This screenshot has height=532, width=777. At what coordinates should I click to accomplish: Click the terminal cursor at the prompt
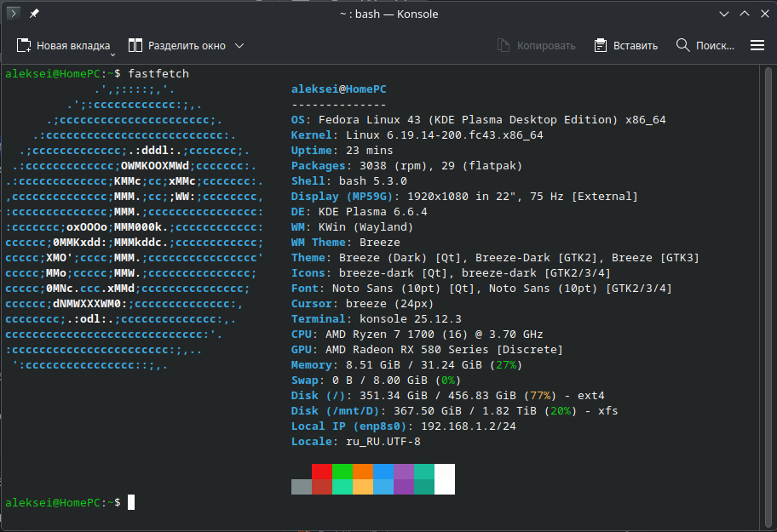click(x=131, y=502)
